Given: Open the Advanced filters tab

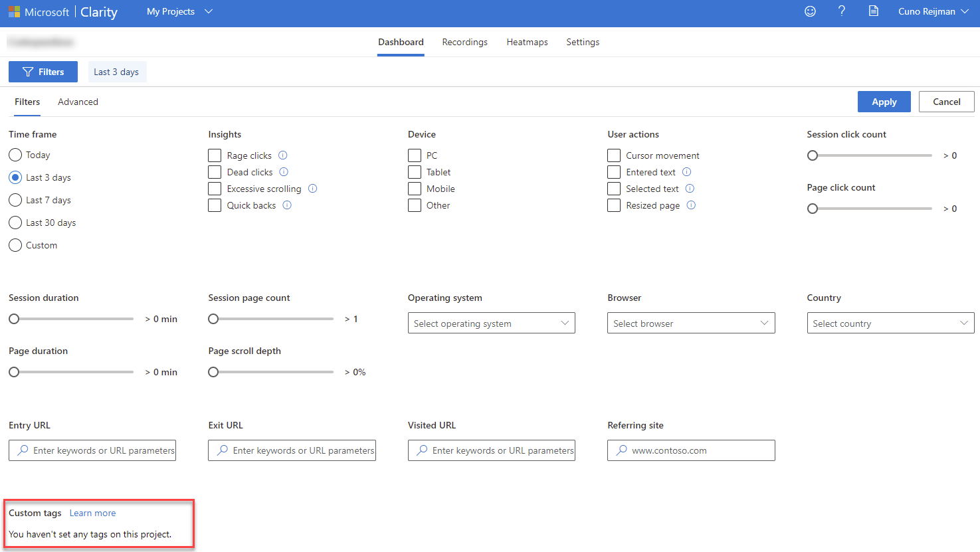Looking at the screenshot, I should 78,102.
